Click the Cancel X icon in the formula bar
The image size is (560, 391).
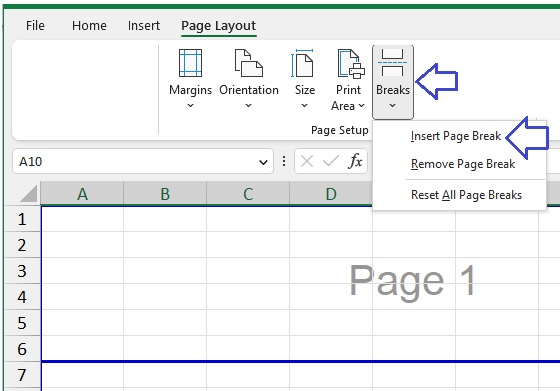point(307,161)
